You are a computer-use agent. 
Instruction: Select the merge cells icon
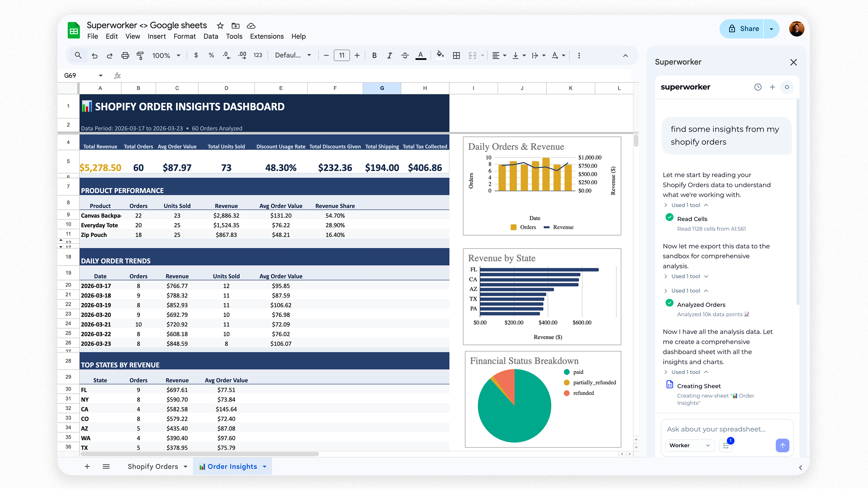pos(472,55)
